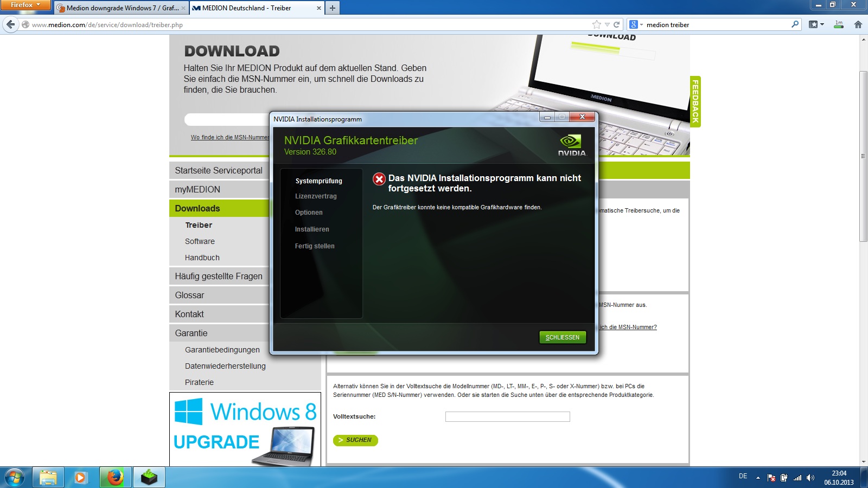Screen dimensions: 868x488
Task: Open the green FEEDBACK side tab
Action: point(695,101)
